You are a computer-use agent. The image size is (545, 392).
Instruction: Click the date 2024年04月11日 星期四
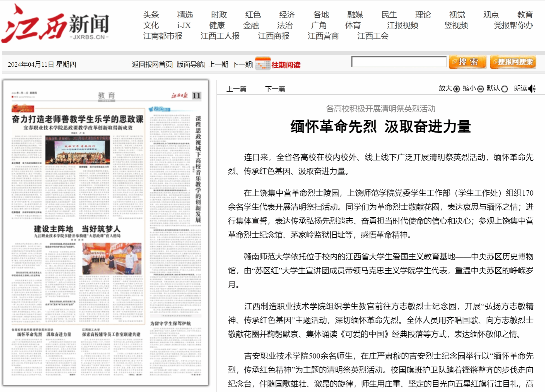[42, 64]
